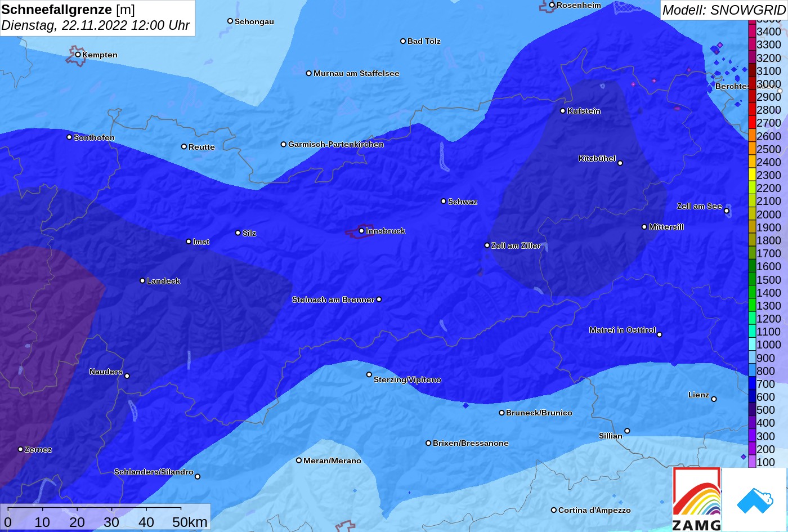
Task: Select the Mittersill town name
Action: [666, 227]
